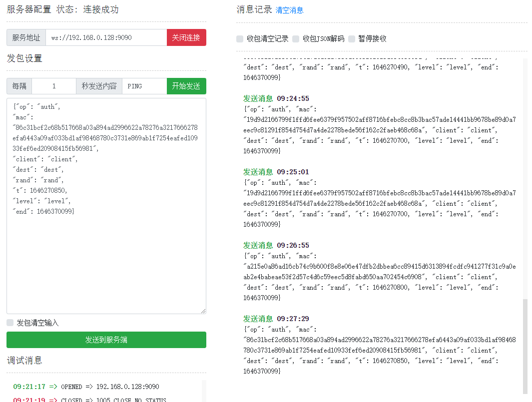Click the 每隔 interval label
Viewport: 532px width, 402px height.
pyautogui.click(x=18, y=86)
